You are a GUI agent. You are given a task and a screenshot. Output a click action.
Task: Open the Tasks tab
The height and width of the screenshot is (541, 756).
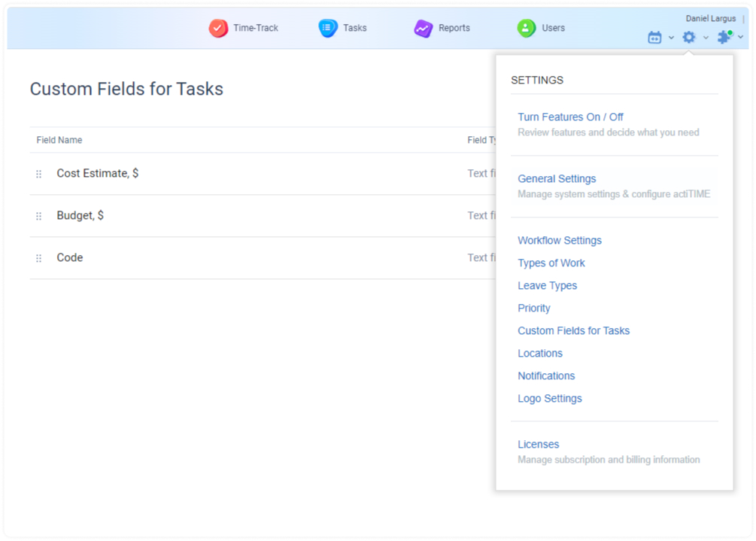(343, 28)
